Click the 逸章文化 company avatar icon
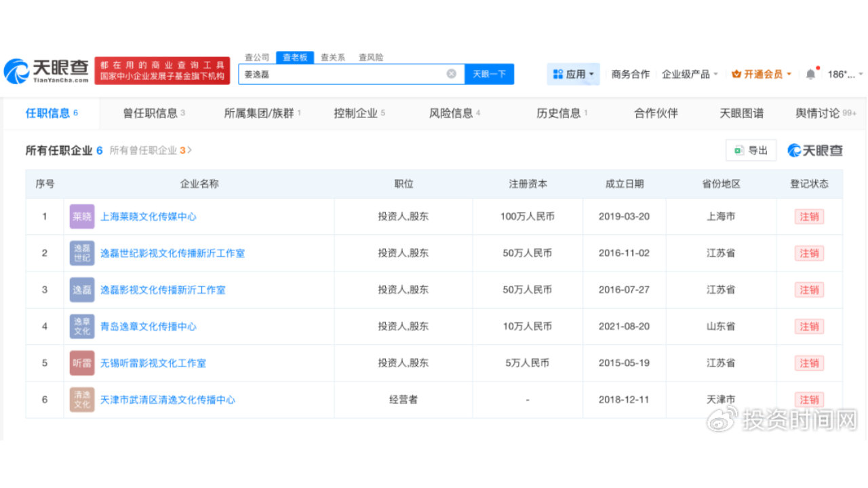 click(81, 326)
